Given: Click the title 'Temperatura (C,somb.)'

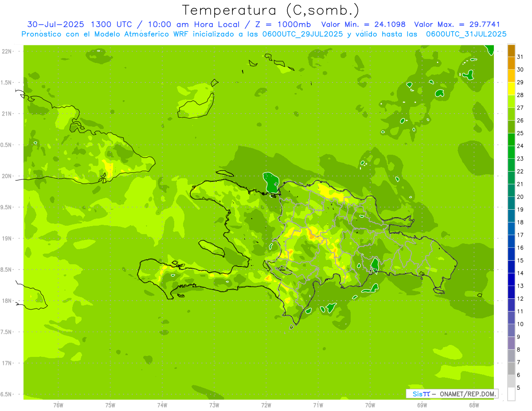Looking at the screenshot, I should click(270, 10).
